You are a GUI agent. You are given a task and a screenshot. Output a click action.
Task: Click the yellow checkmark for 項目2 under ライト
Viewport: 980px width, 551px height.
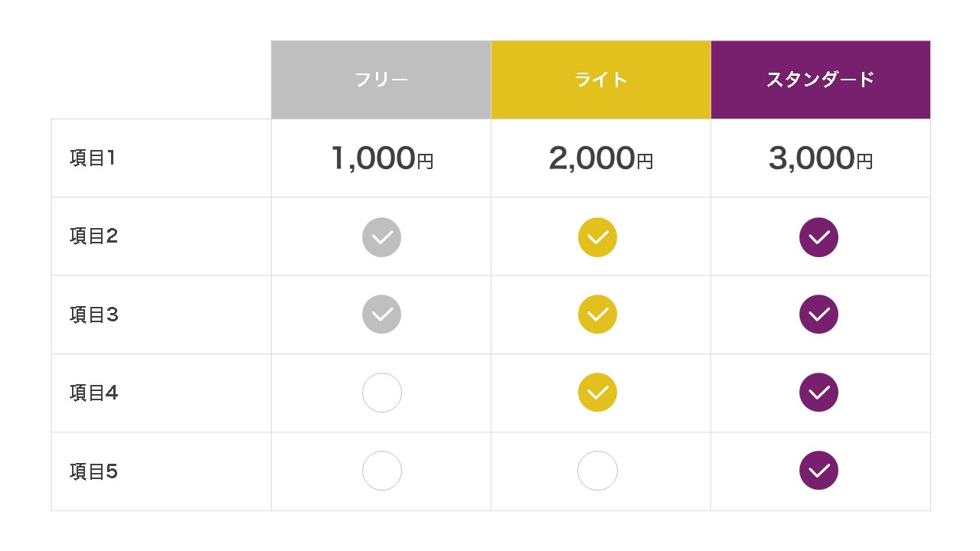tap(597, 237)
